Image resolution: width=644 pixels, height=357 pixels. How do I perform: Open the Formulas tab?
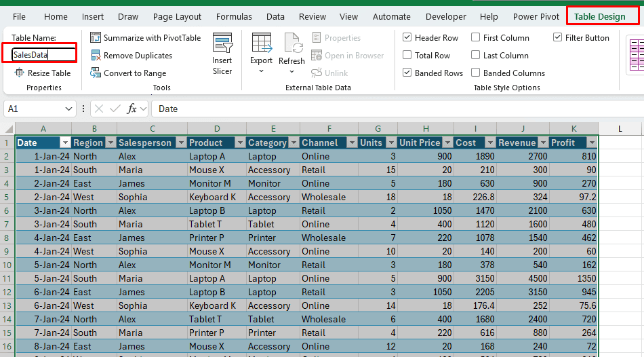[234, 16]
